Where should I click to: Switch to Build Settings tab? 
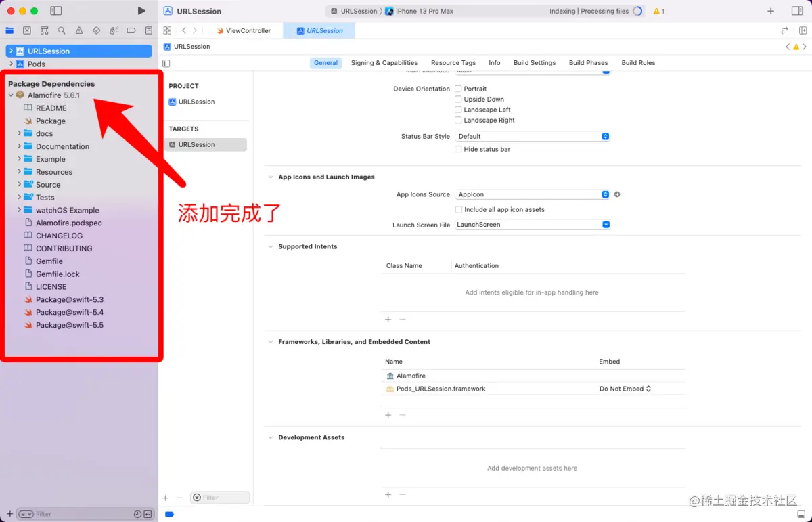(x=535, y=63)
